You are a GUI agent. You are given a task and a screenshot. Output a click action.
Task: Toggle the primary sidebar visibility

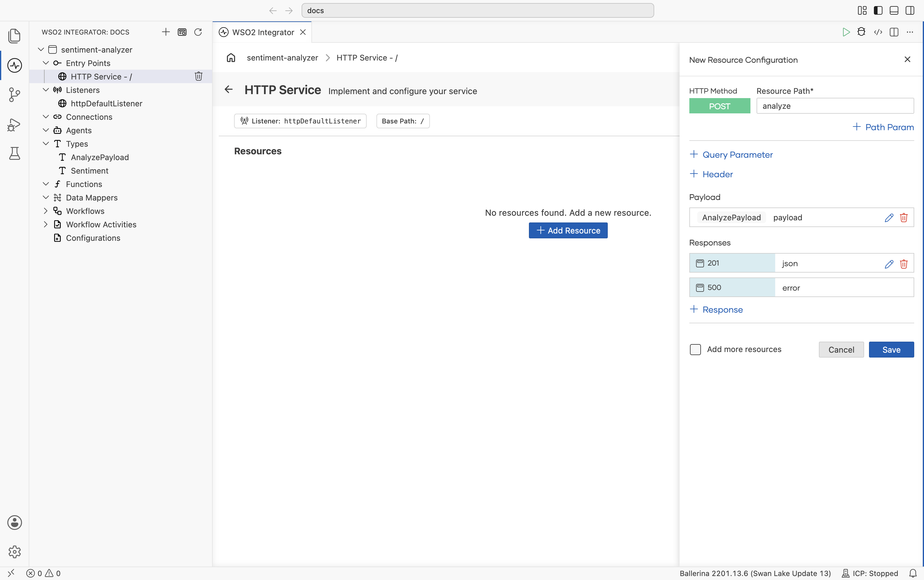point(878,10)
